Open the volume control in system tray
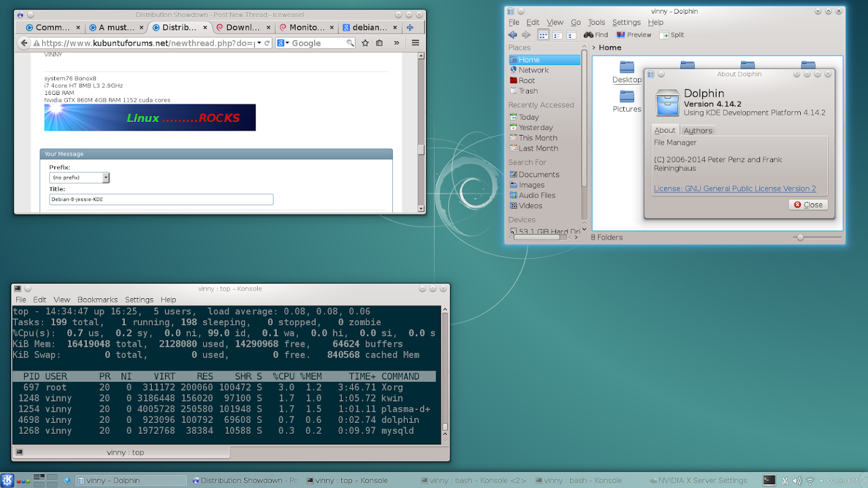This screenshot has width=868, height=488. click(797, 481)
